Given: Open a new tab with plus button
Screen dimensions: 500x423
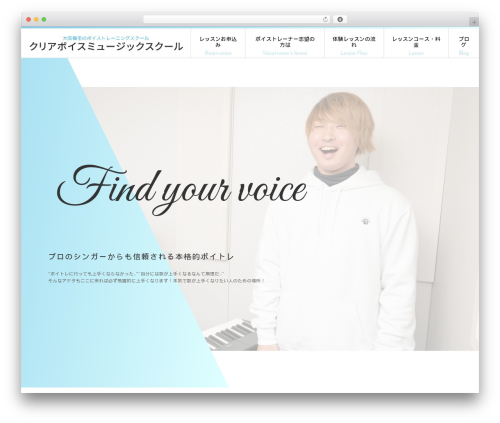Looking at the screenshot, I should pyautogui.click(x=474, y=22).
